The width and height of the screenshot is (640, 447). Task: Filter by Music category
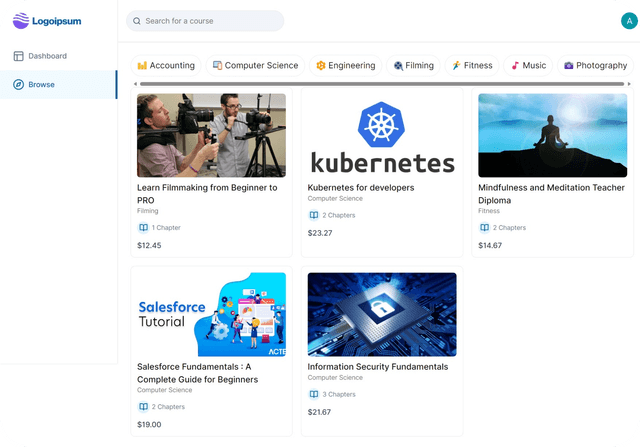528,65
